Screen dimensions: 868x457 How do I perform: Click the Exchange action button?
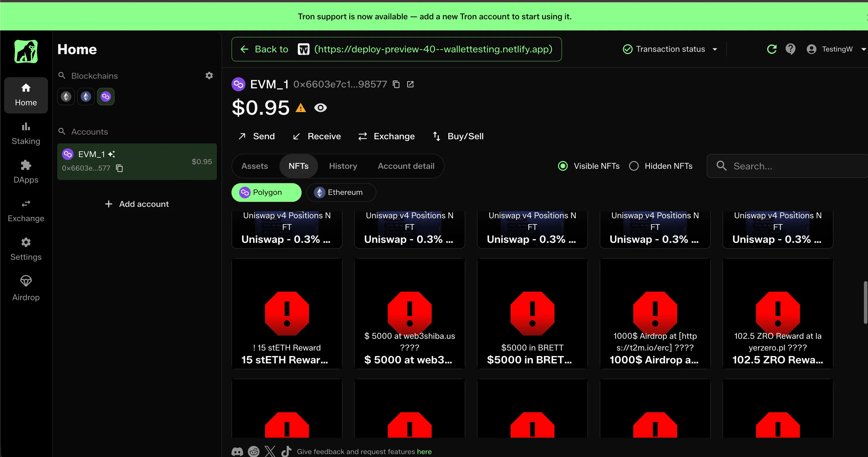pos(386,136)
